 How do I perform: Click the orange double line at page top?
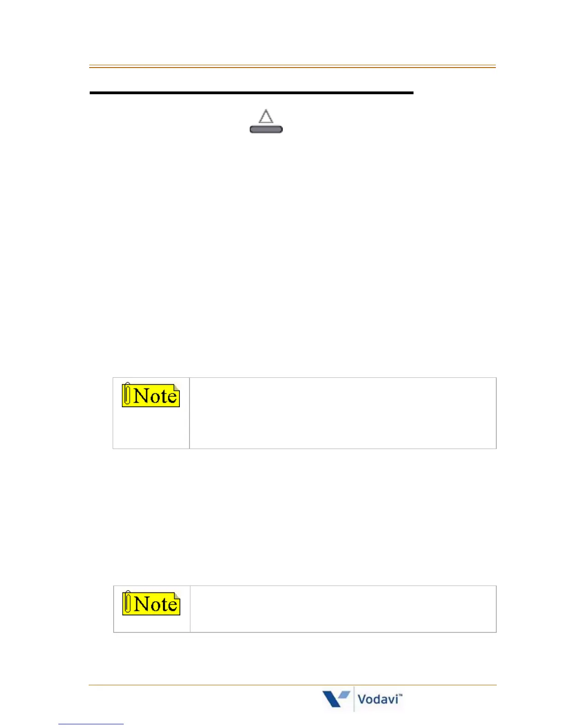292,67
